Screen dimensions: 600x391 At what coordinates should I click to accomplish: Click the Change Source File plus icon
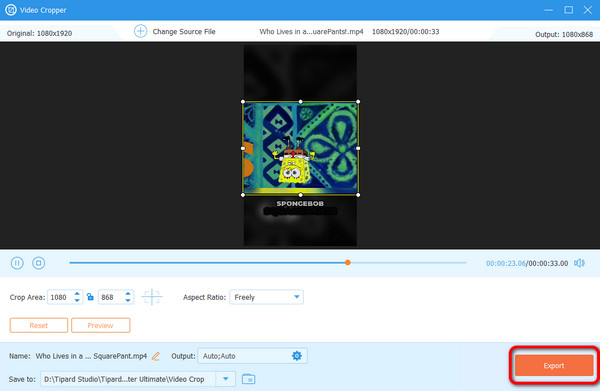pyautogui.click(x=140, y=31)
